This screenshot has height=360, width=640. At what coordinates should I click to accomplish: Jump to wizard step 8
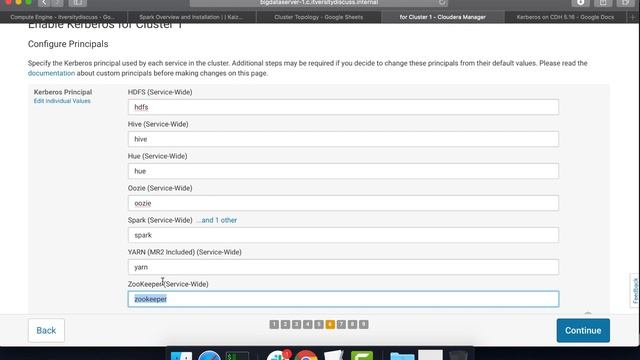[x=352, y=324]
